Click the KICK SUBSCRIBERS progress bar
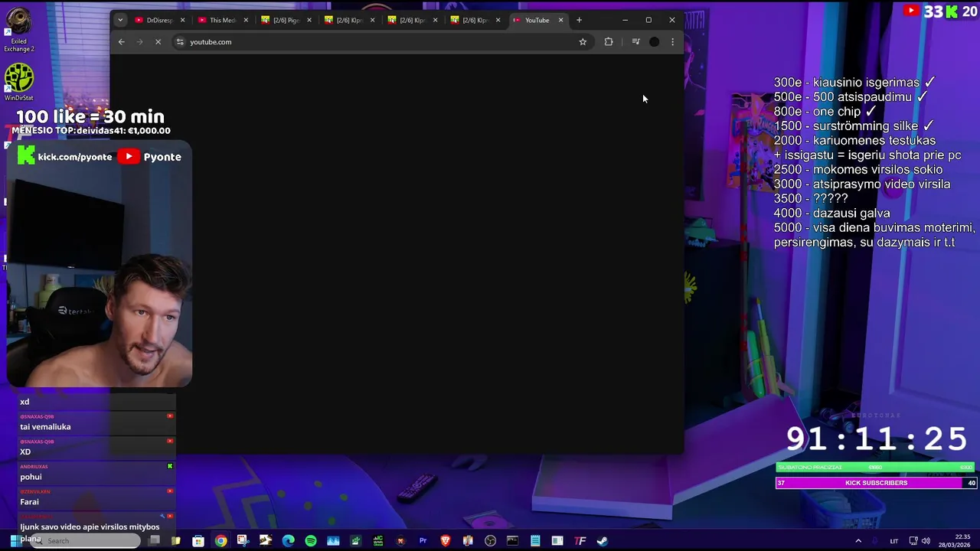Screen dimensions: 980x551 point(876,483)
